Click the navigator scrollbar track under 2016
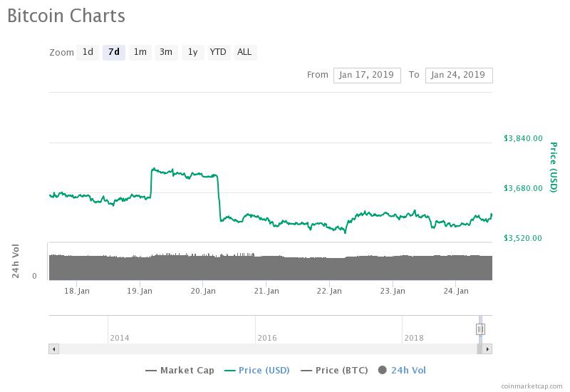570x392 pixels. point(267,349)
